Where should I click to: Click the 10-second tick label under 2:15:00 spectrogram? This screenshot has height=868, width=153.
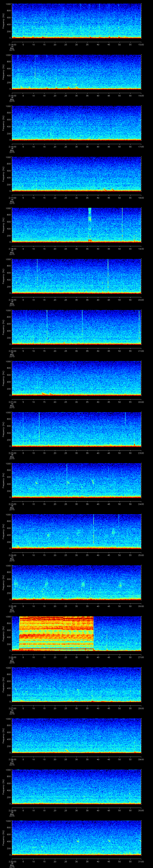coord(34,96)
